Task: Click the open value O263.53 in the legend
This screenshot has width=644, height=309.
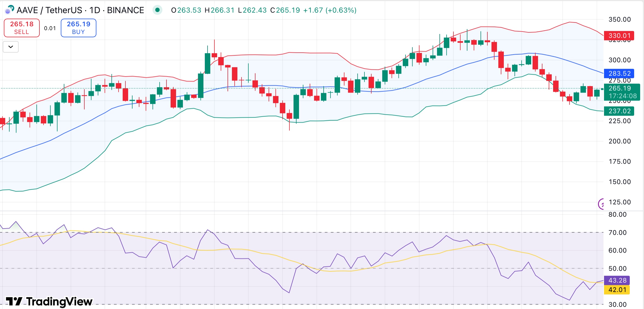Action: (188, 10)
